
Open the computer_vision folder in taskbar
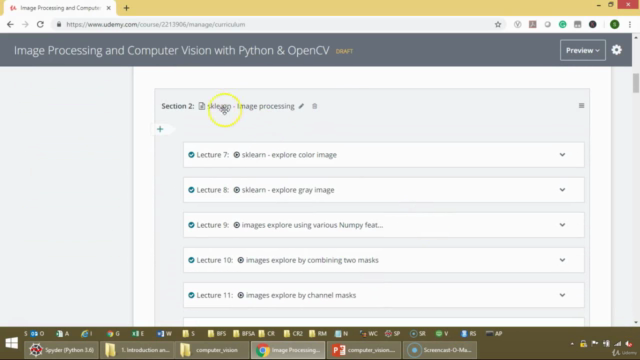211,350
